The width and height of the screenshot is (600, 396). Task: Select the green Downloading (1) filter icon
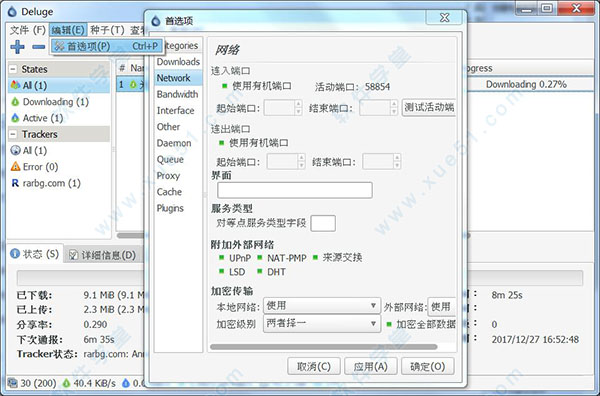(x=15, y=102)
